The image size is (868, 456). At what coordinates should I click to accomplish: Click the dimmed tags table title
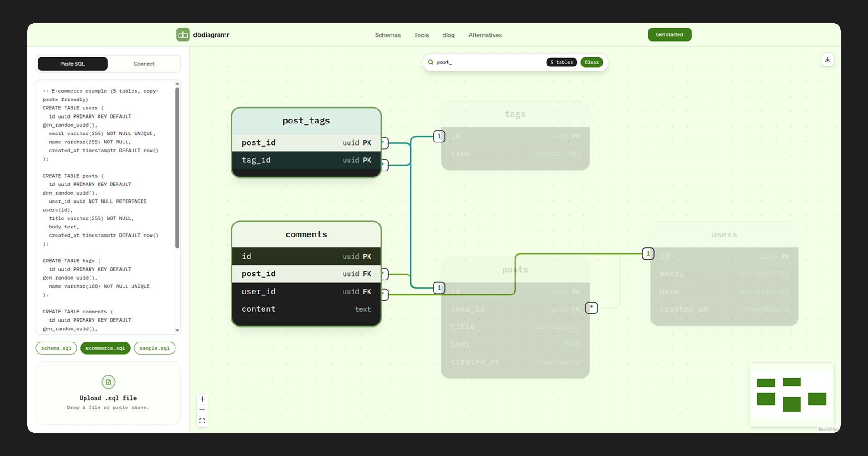[515, 114]
